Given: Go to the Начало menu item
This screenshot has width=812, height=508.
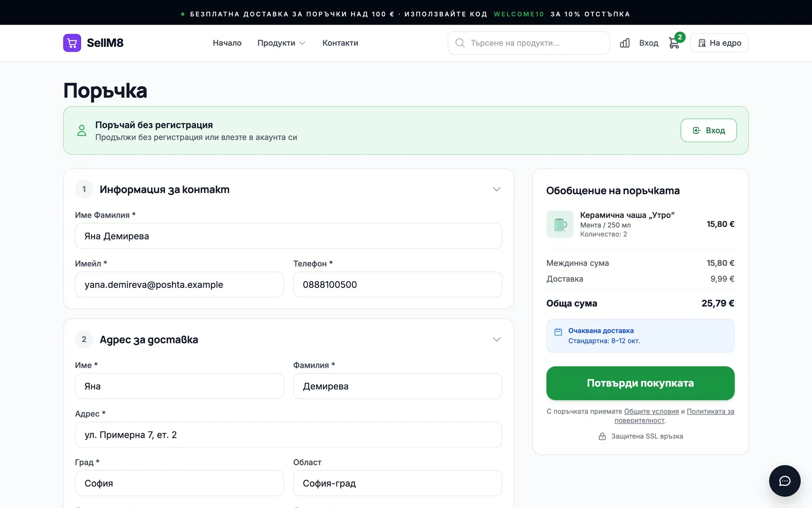Looking at the screenshot, I should [227, 43].
